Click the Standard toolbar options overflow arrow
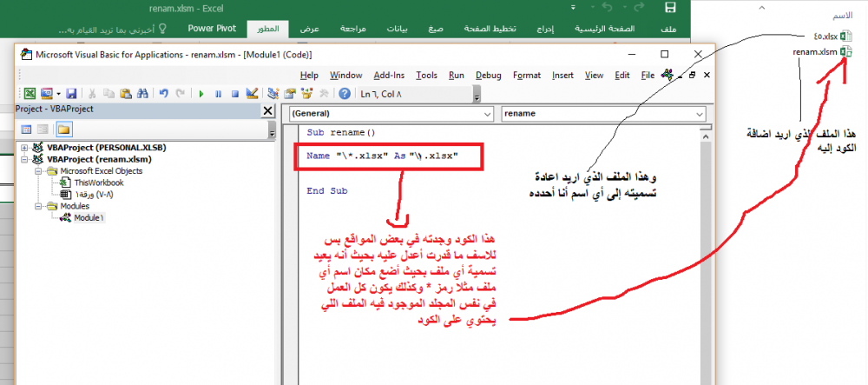The image size is (868, 385). point(477,94)
